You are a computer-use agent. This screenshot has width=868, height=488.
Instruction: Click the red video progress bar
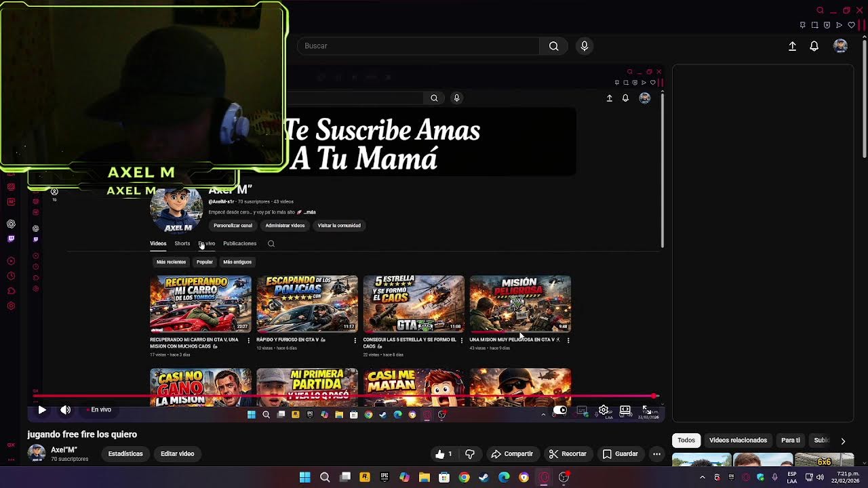pos(344,396)
